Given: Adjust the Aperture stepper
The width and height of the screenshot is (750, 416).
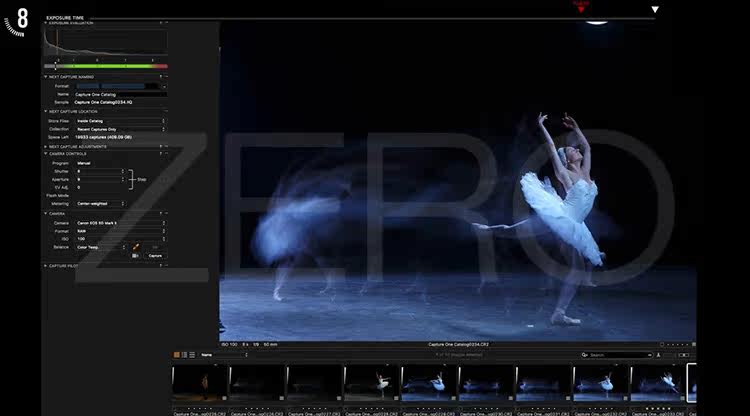Looking at the screenshot, I should point(122,179).
